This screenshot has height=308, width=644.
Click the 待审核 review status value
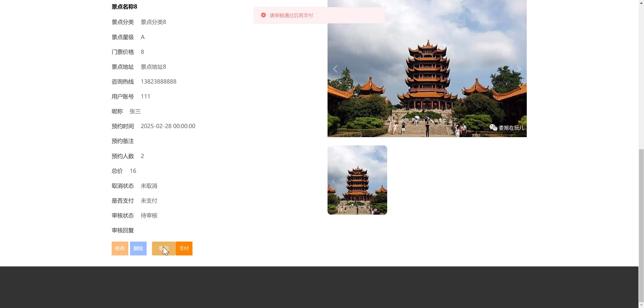click(x=149, y=216)
